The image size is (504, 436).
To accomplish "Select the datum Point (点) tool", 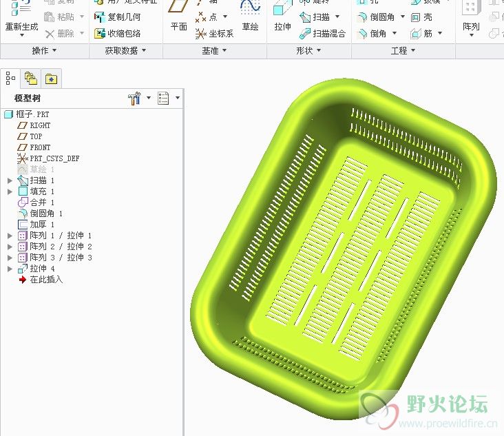I will click(207, 17).
